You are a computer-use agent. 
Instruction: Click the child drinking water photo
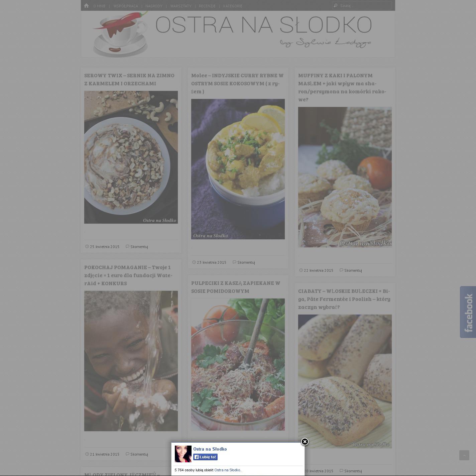pos(131,361)
